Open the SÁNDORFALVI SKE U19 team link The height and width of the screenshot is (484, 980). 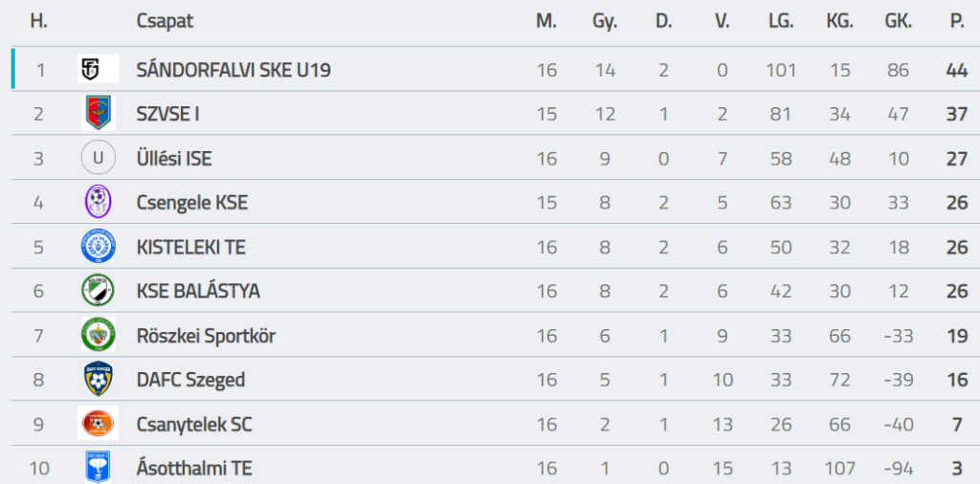(234, 70)
